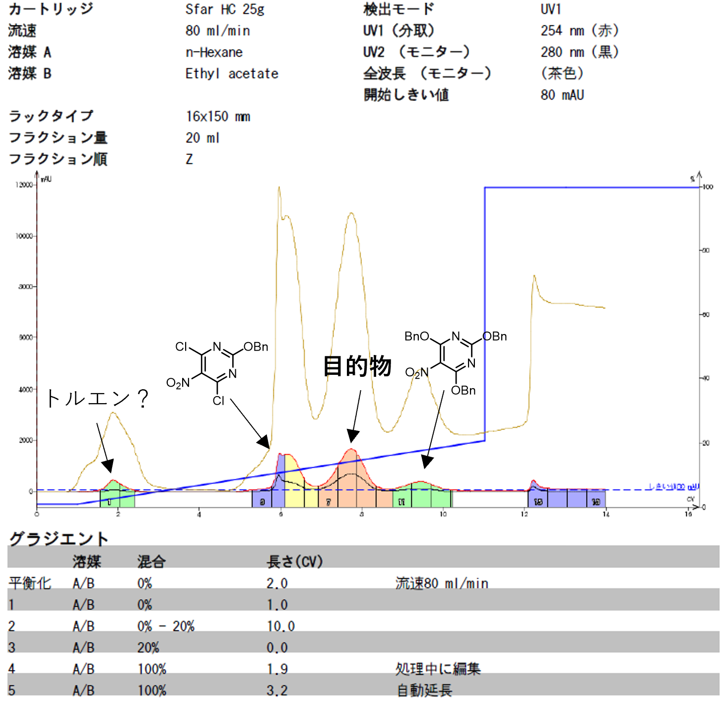Image resolution: width=728 pixels, height=701 pixels.
Task: Select the '80 ml/min' flow rate value at top
Action: point(217,31)
